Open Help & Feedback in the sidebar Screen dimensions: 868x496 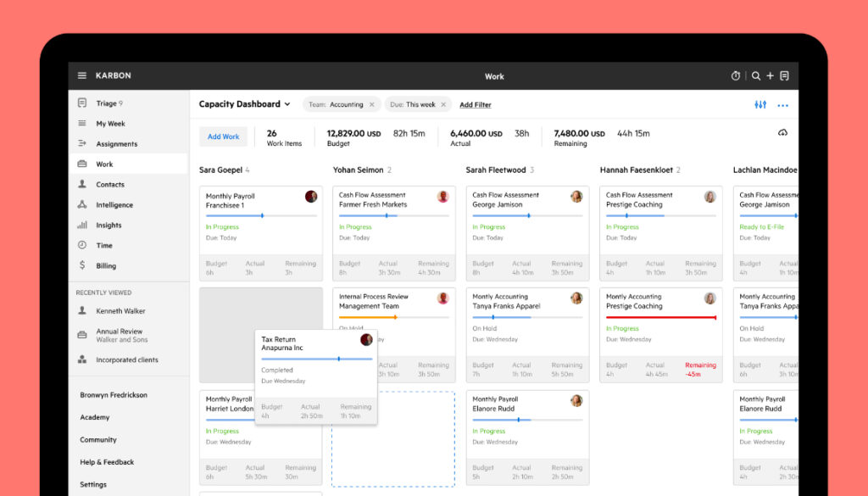tap(107, 462)
